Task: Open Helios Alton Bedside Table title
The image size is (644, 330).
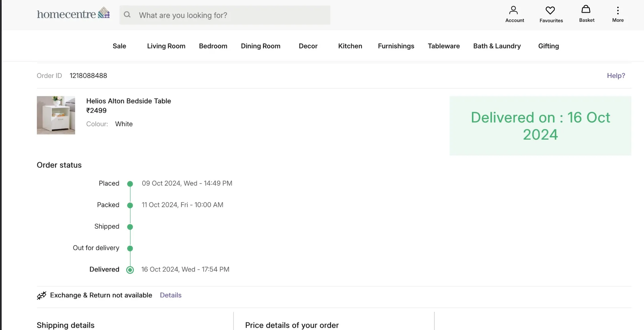Action: click(128, 101)
